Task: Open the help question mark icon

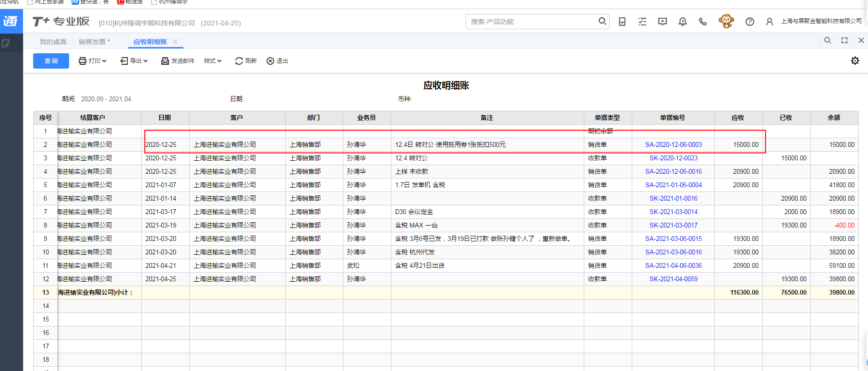Action: point(750,22)
